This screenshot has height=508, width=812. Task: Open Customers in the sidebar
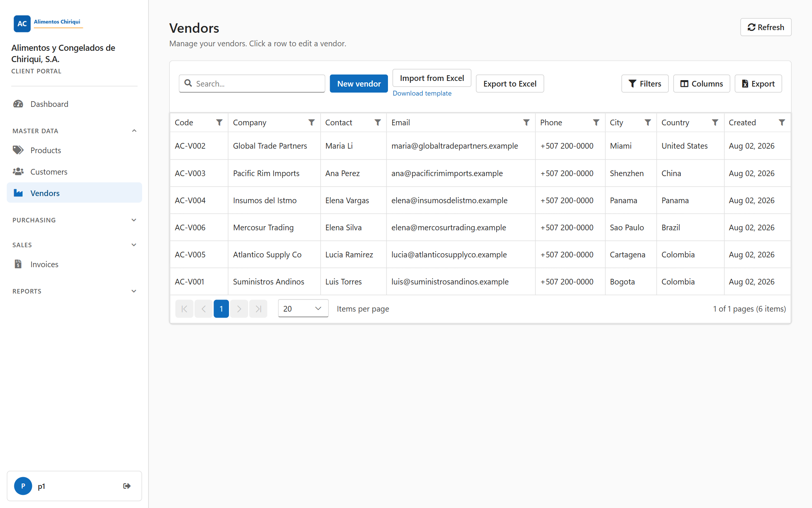[74, 172]
